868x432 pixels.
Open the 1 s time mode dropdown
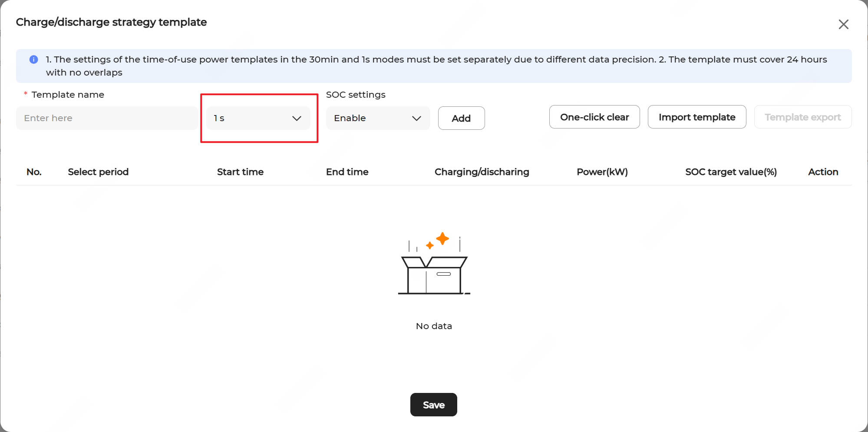(258, 118)
